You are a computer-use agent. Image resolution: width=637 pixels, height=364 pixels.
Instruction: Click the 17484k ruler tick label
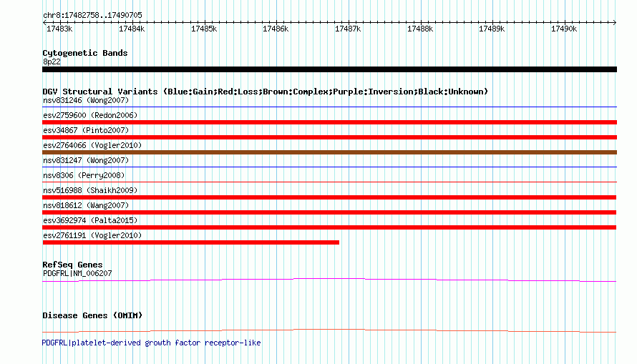click(132, 29)
